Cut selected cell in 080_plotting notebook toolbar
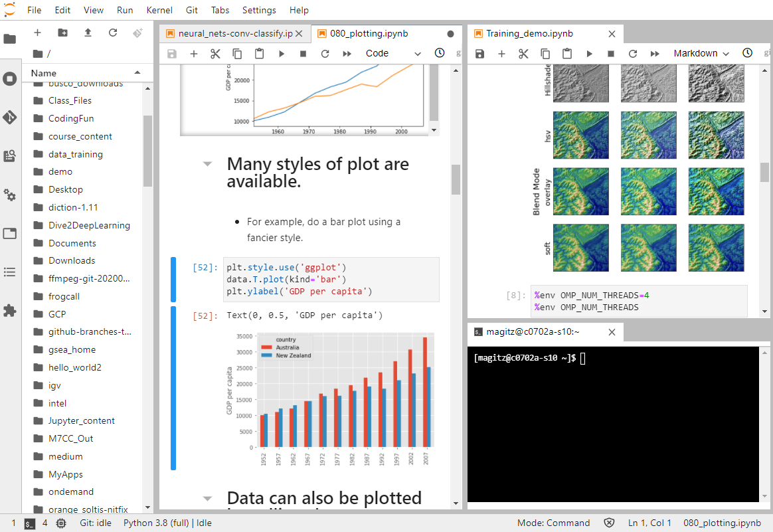773x532 pixels. (215, 54)
